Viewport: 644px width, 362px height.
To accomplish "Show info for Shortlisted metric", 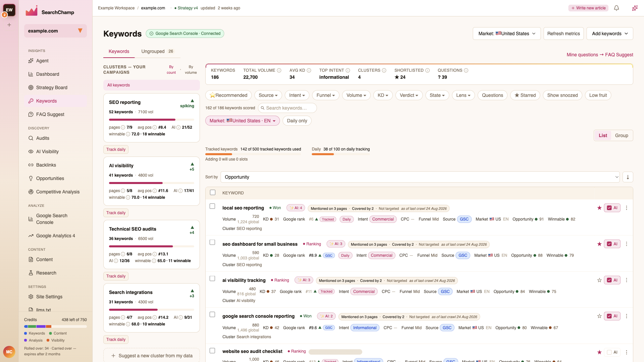I will coord(427,70).
